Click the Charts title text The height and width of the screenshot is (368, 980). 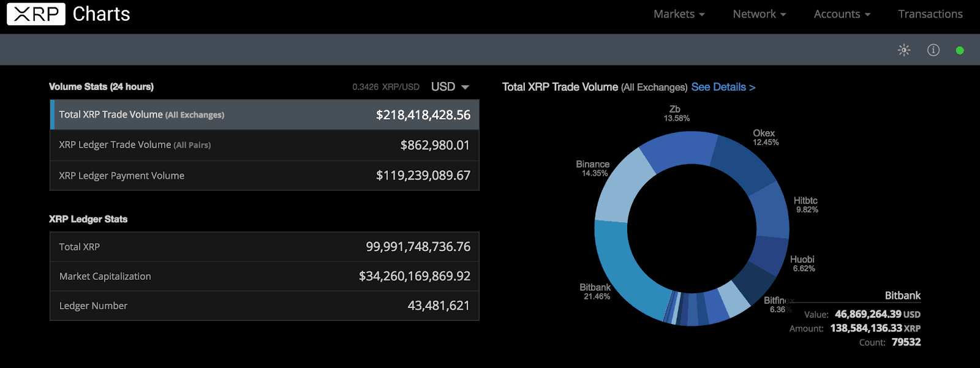tap(102, 14)
